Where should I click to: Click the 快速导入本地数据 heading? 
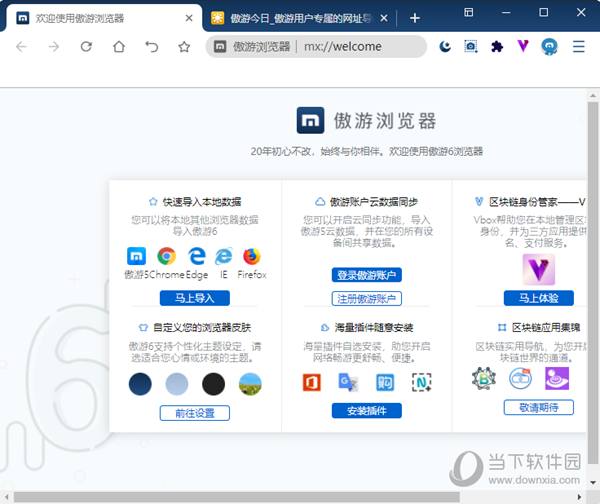tap(202, 202)
